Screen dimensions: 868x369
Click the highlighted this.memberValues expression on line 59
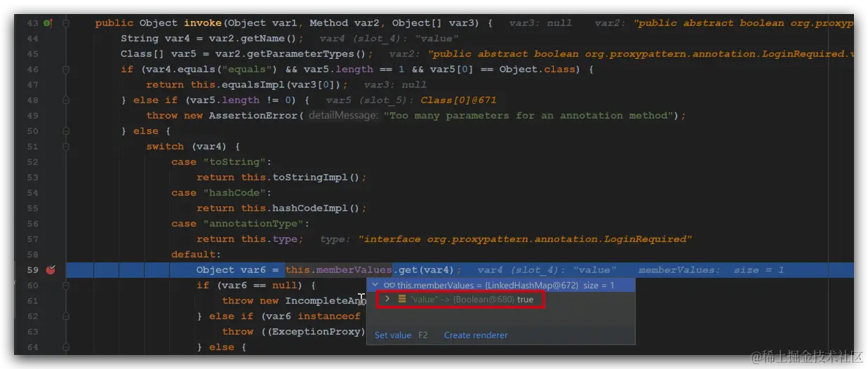point(339,270)
